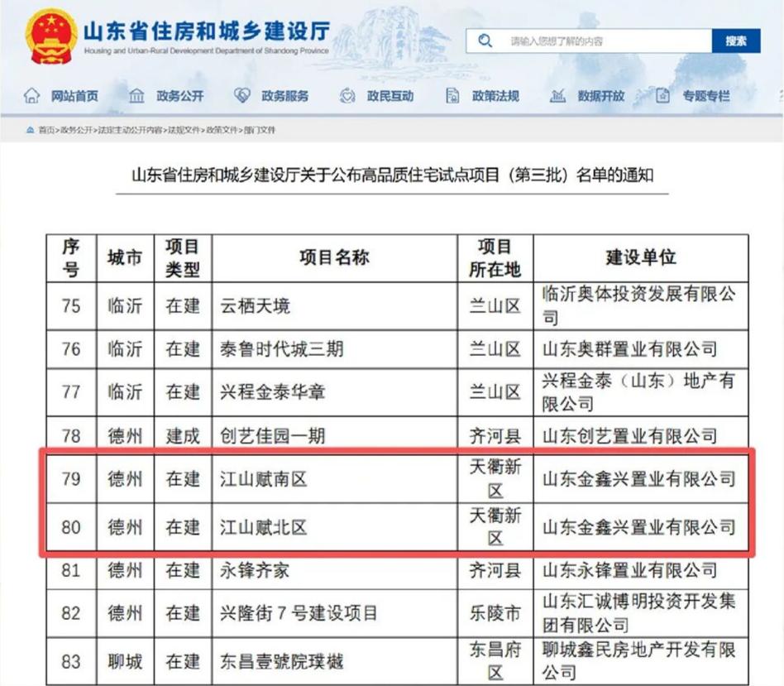Click the magnifier icon in search box
Screen dimensions: 784x686
485,41
